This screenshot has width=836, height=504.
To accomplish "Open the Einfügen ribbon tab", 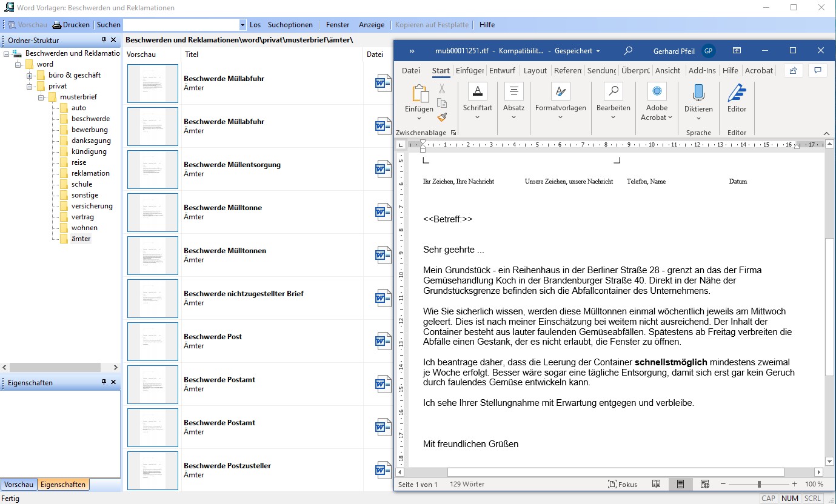I will point(469,70).
